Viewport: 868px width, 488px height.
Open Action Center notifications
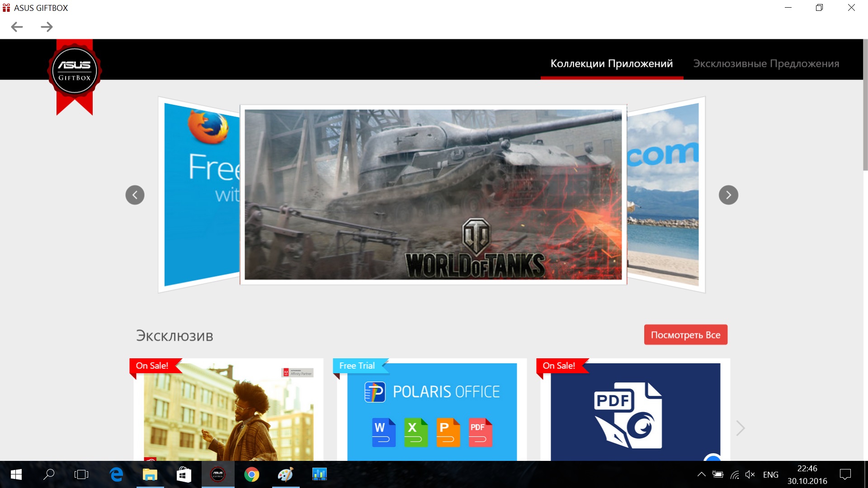click(x=845, y=474)
